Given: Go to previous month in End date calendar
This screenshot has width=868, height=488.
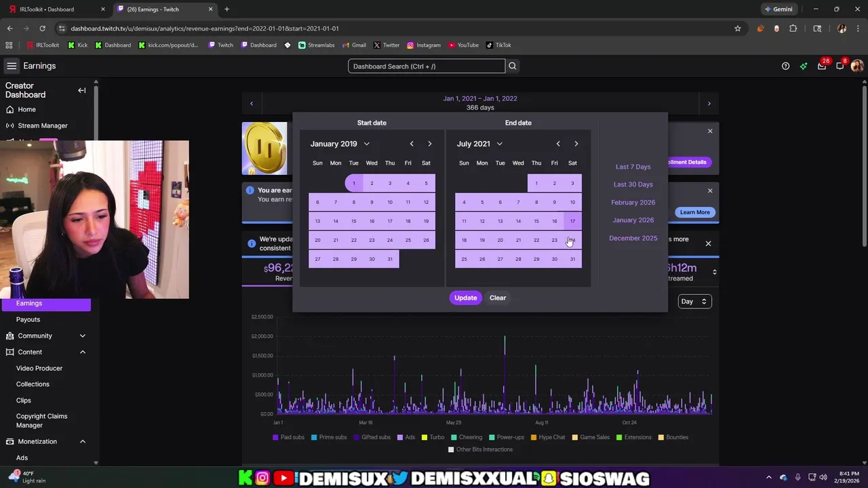Looking at the screenshot, I should point(558,144).
